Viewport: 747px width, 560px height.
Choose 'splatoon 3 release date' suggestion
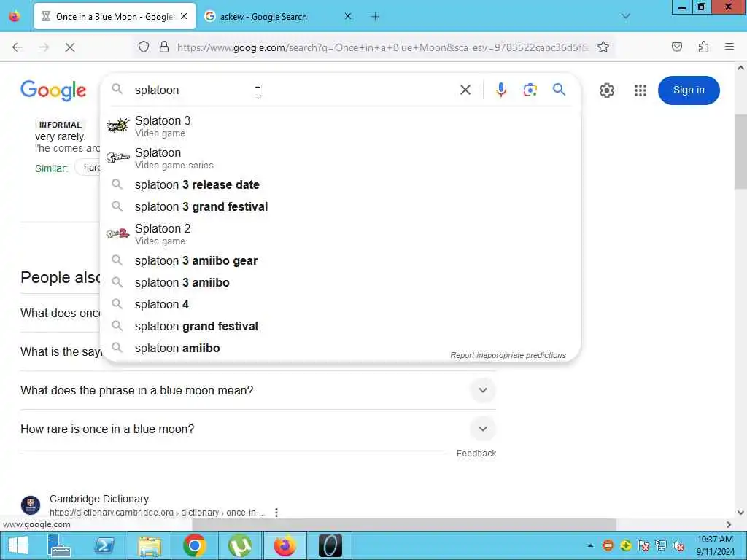pyautogui.click(x=340, y=184)
